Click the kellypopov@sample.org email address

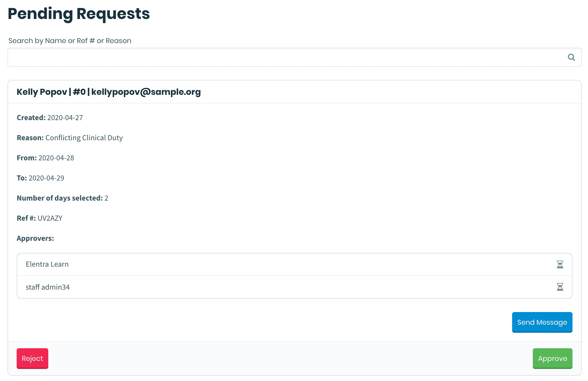tap(146, 92)
